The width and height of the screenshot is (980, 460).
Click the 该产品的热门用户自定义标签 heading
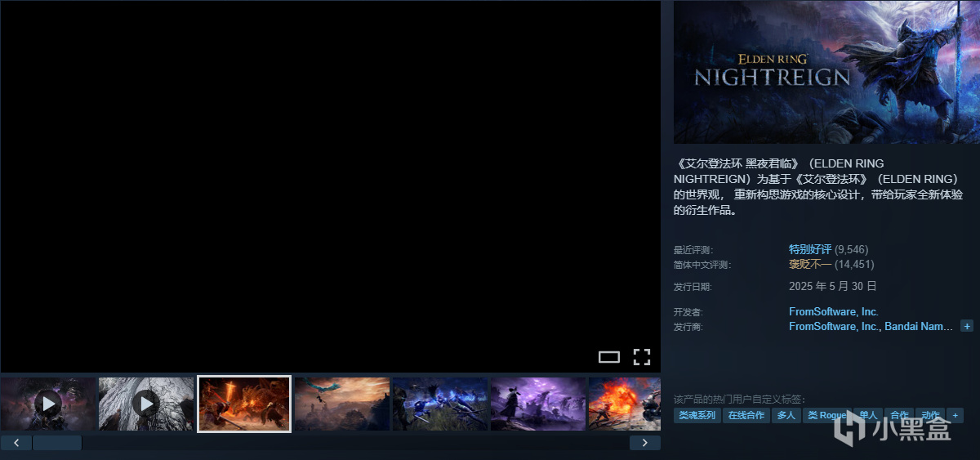click(x=739, y=400)
